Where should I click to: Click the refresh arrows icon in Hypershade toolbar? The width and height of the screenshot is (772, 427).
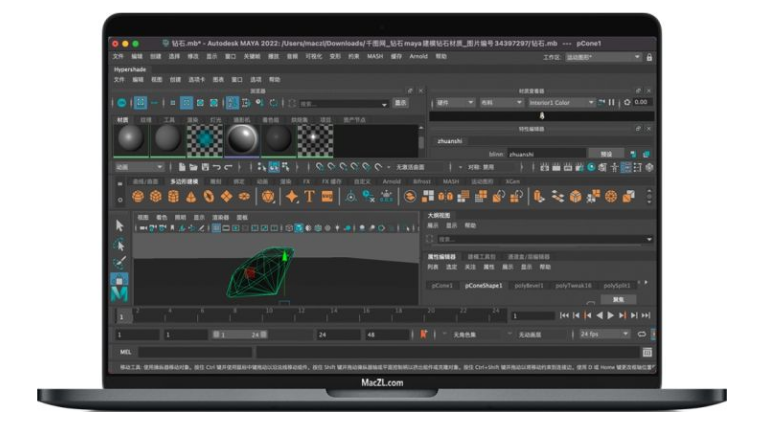click(x=273, y=103)
